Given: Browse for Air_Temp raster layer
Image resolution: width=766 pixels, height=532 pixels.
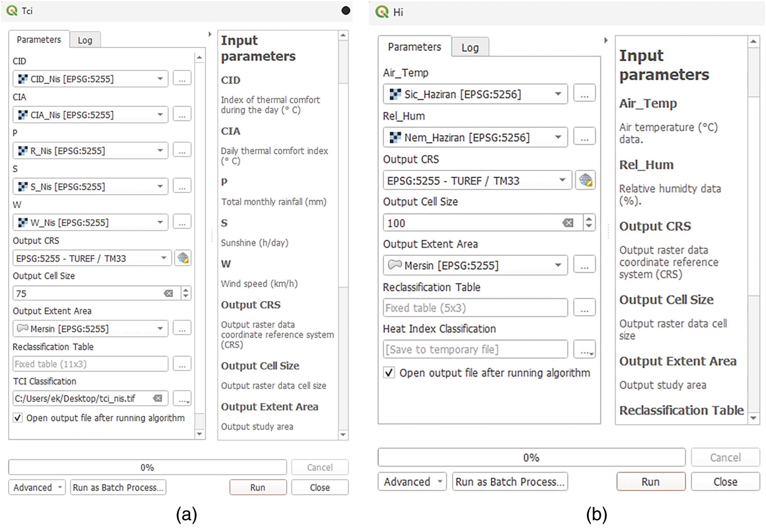Looking at the screenshot, I should click(584, 94).
